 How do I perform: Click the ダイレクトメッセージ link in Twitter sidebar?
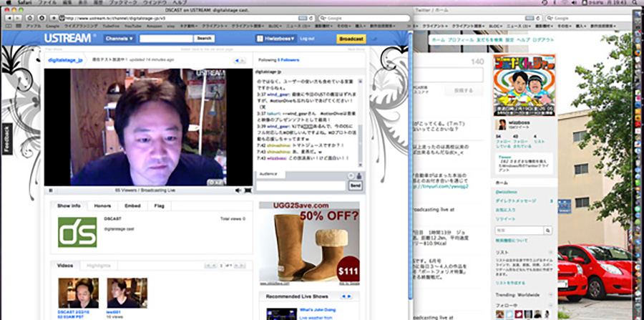[x=515, y=201]
